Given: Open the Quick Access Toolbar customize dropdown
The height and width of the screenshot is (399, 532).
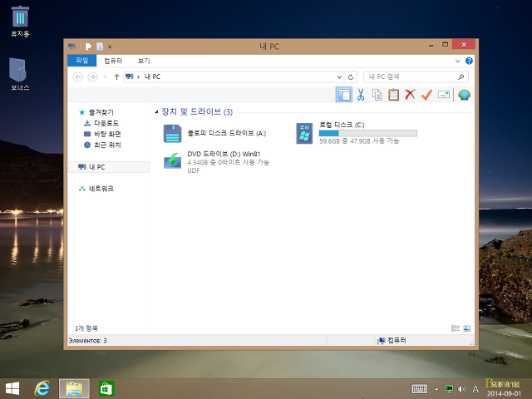Looking at the screenshot, I should (x=110, y=47).
